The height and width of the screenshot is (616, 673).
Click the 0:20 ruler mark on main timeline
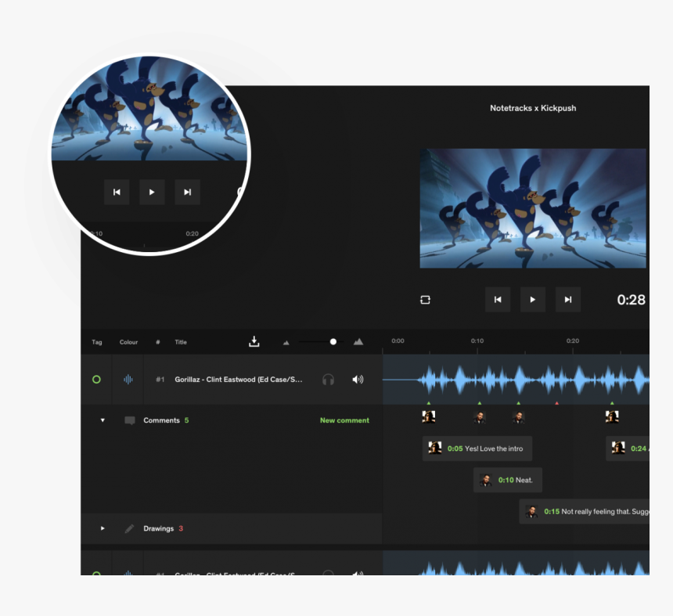tap(573, 340)
